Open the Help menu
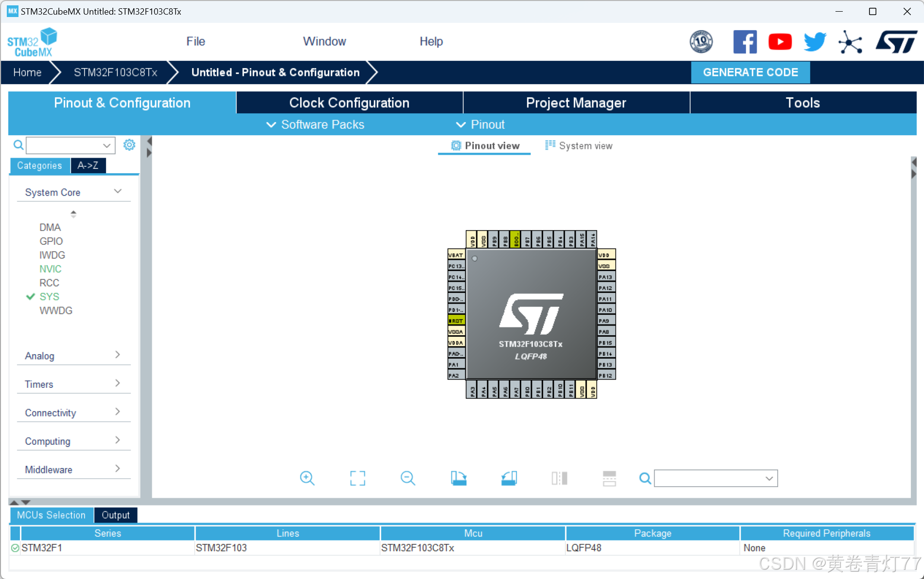 [431, 41]
